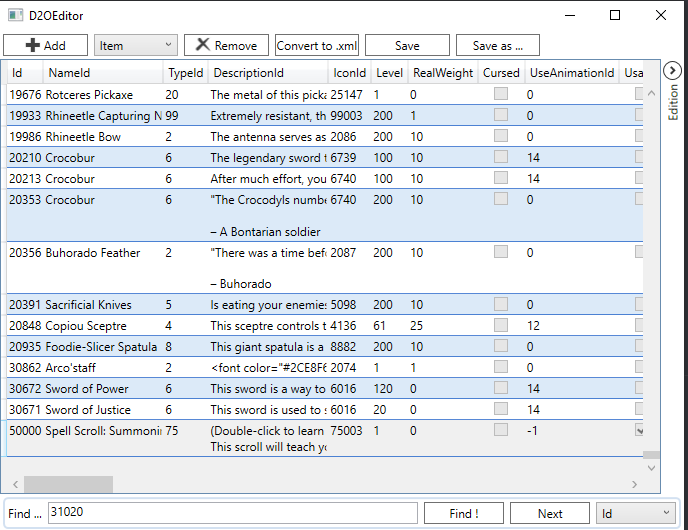Click the D2OEditor app icon in title bar

pyautogui.click(x=15, y=15)
